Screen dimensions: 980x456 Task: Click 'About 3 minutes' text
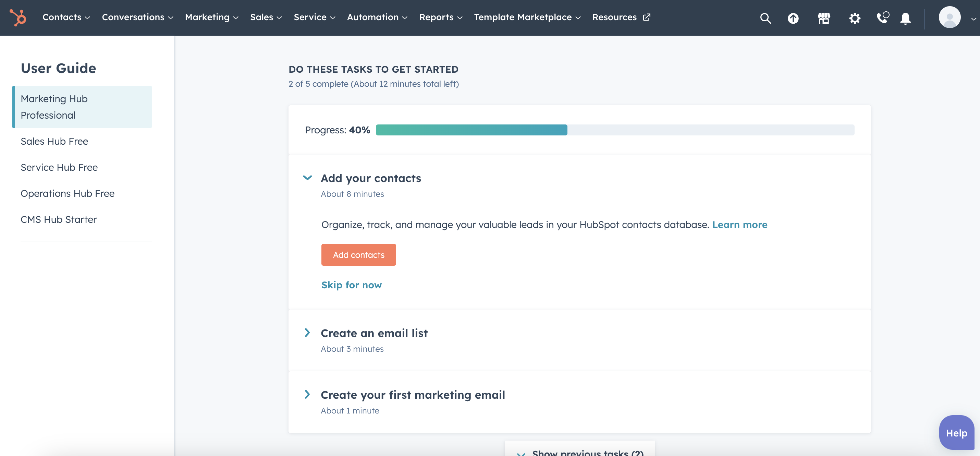(x=352, y=349)
